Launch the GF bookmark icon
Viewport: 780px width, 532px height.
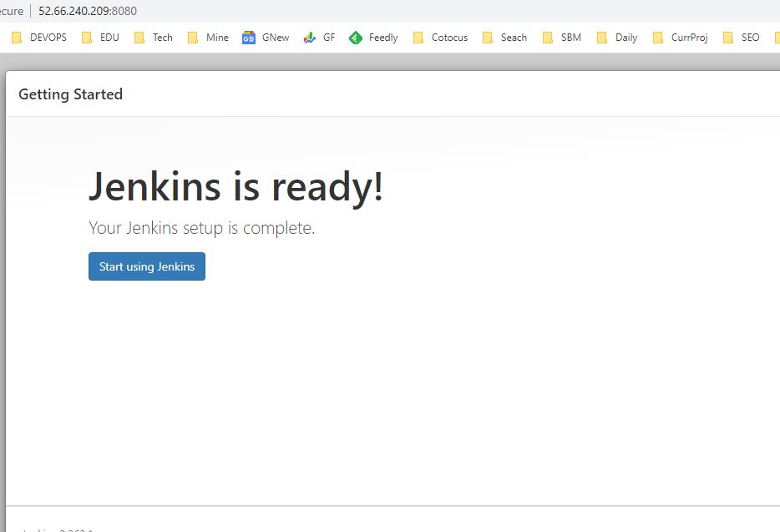coord(319,38)
